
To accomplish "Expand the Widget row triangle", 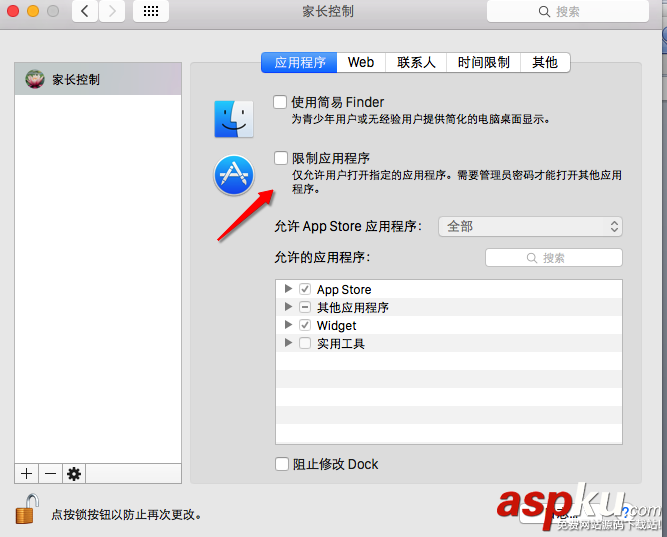I will [x=288, y=324].
